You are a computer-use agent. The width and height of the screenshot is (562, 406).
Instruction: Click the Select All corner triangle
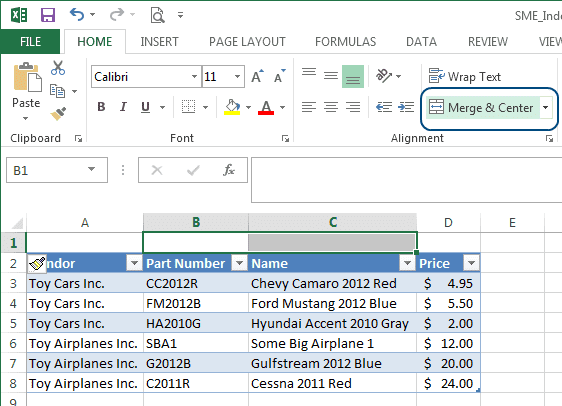tap(17, 223)
